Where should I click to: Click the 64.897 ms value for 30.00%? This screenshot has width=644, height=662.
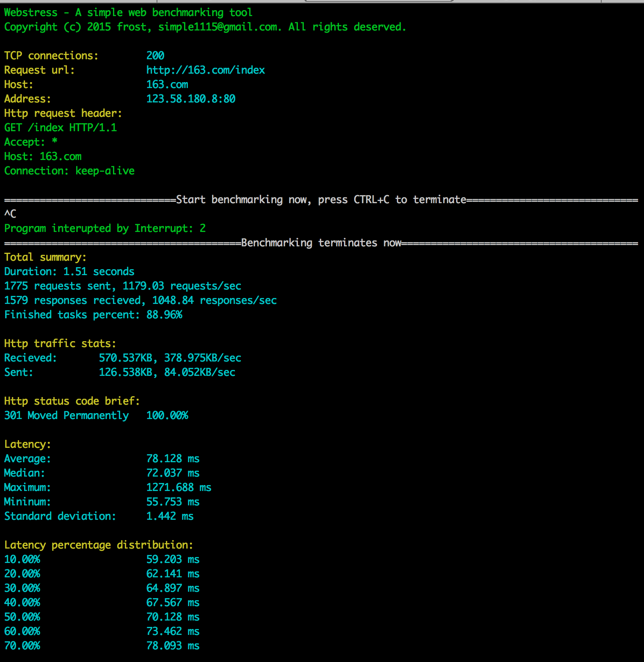(x=173, y=588)
